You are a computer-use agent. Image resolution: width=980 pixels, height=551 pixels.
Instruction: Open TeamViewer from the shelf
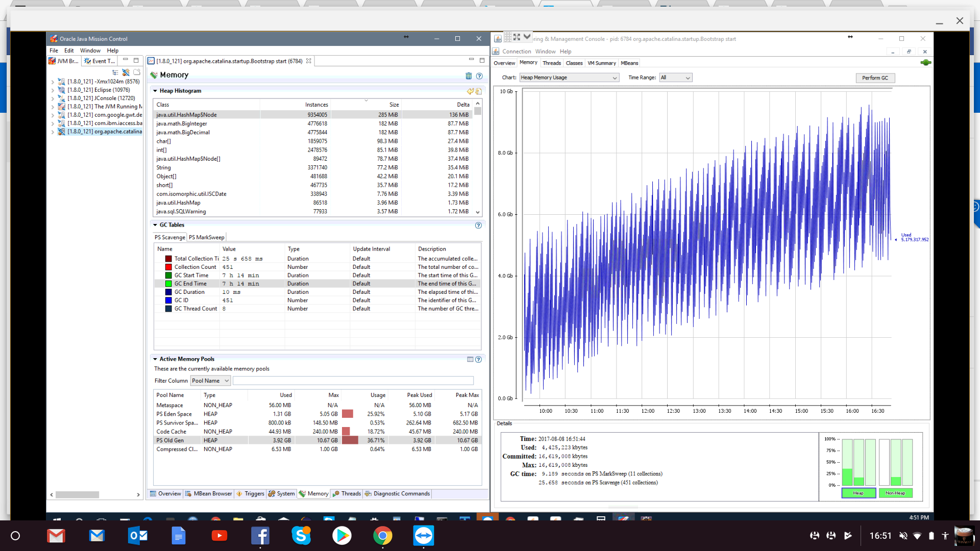pos(424,536)
